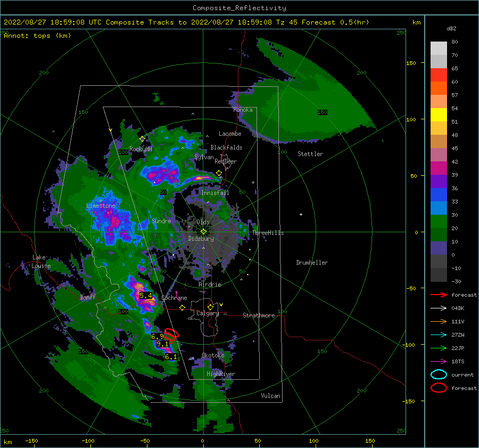This screenshot has width=479, height=448.
Task: Click the RedDeer city label
Action: pos(226,161)
